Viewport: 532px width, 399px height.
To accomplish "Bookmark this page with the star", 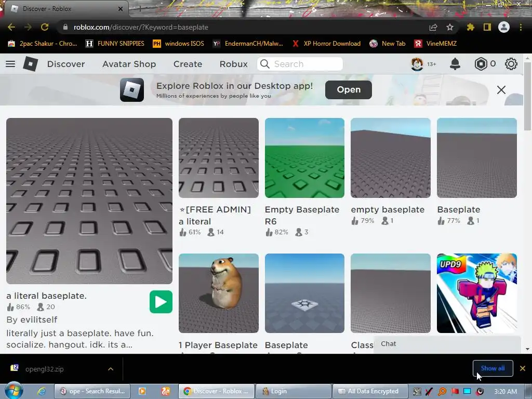I will (450, 27).
